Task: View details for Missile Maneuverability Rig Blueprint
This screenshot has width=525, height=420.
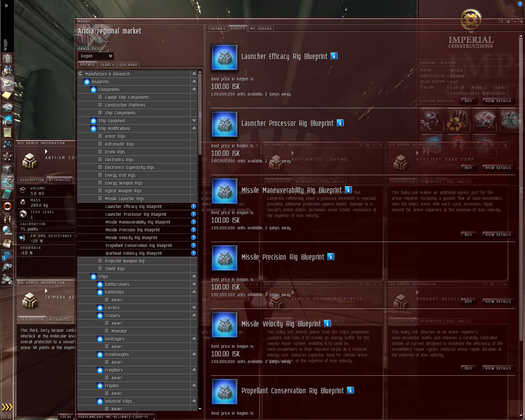Action: pos(498,235)
